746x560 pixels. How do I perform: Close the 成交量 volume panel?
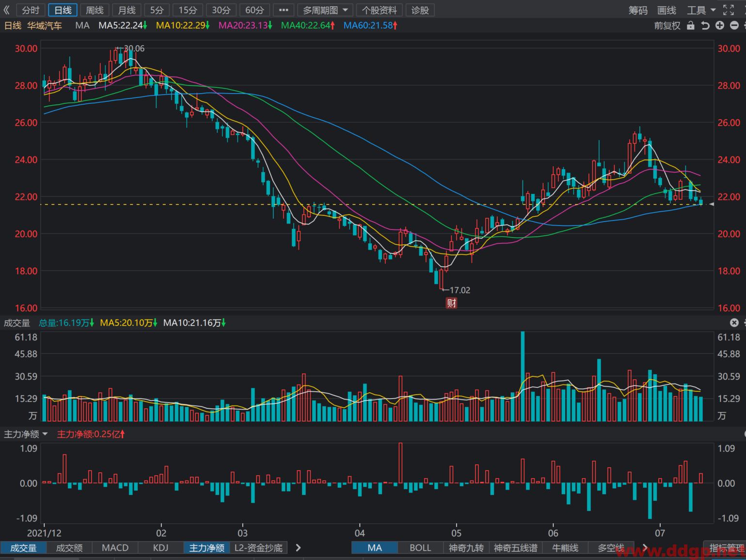click(734, 322)
